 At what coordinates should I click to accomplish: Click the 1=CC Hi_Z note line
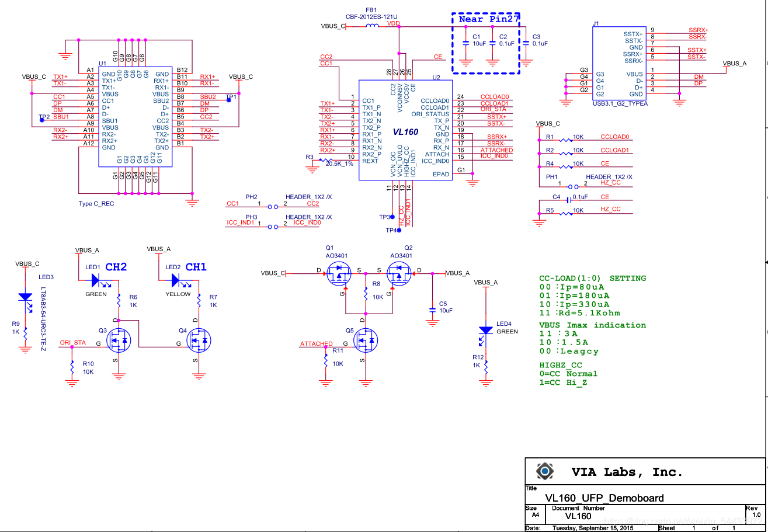click(x=564, y=383)
